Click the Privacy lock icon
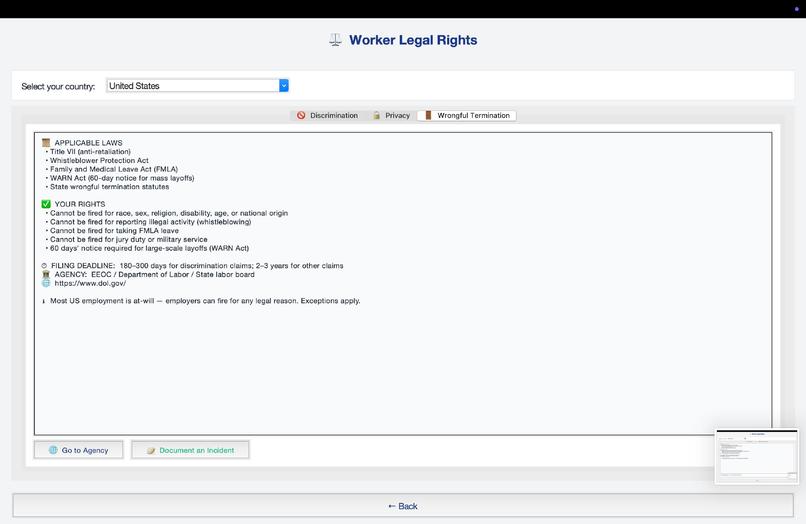This screenshot has height=524, width=806. [x=376, y=115]
